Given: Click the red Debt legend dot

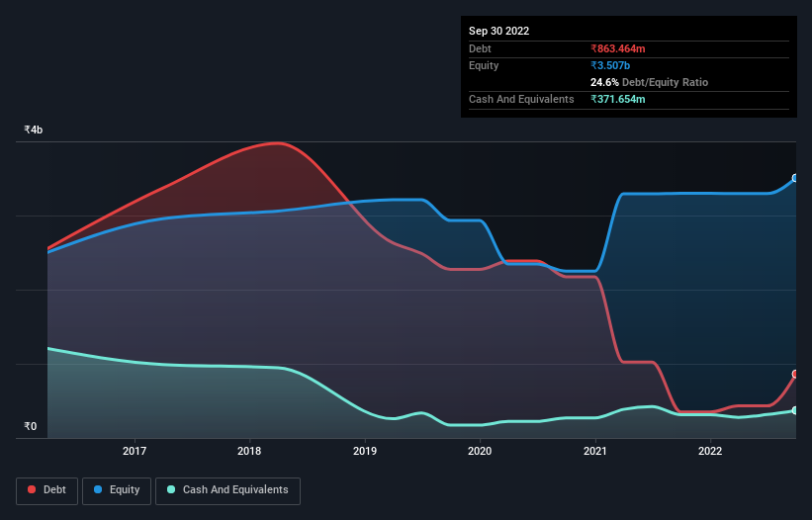Looking at the screenshot, I should (32, 489).
